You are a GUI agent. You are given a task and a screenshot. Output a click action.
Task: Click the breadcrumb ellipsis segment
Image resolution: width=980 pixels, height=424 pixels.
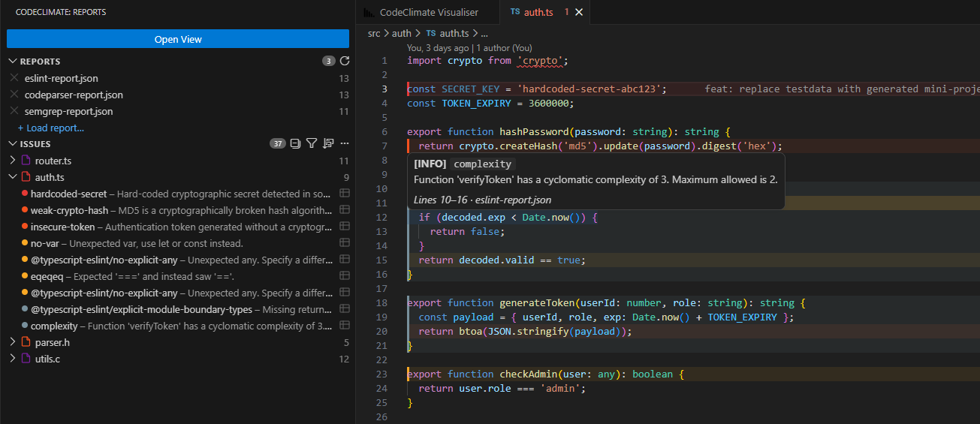pyautogui.click(x=484, y=33)
